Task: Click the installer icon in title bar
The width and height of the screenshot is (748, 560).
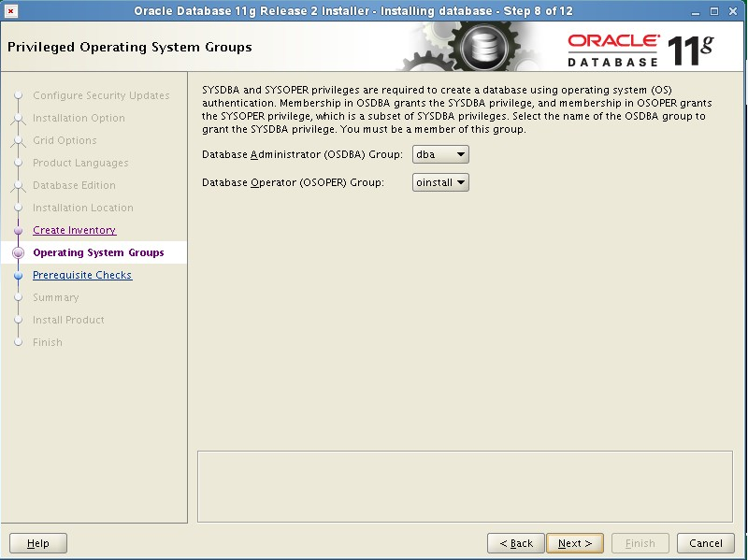Action: pyautogui.click(x=9, y=10)
